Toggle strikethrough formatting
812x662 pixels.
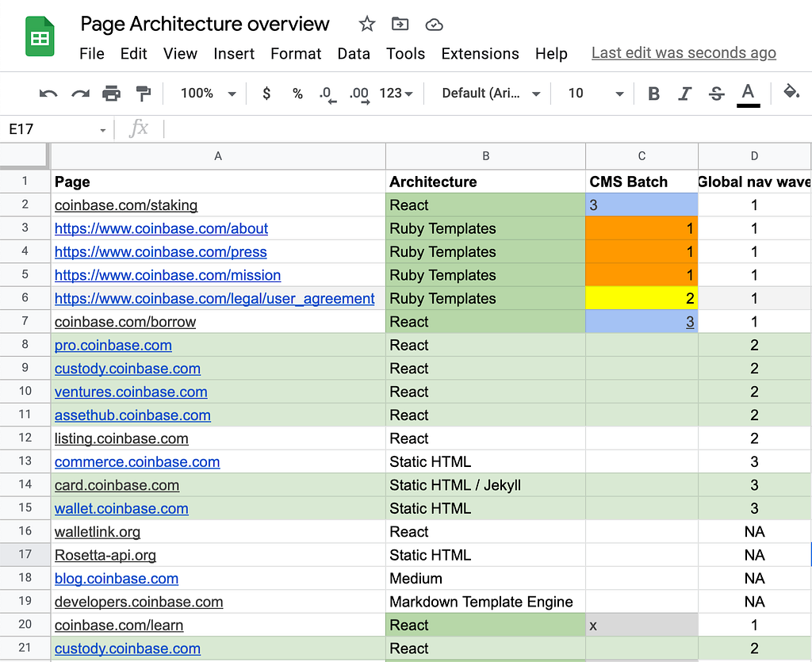coord(717,94)
